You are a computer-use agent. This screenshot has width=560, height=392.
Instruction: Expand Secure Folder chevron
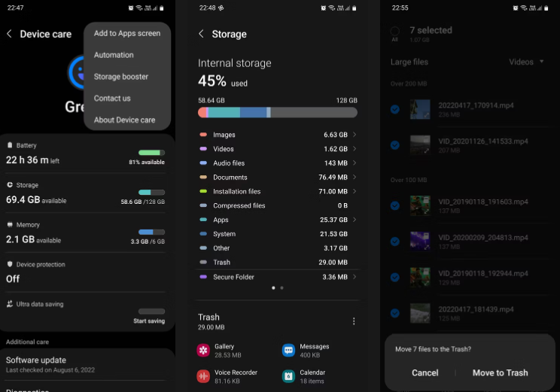pos(355,277)
